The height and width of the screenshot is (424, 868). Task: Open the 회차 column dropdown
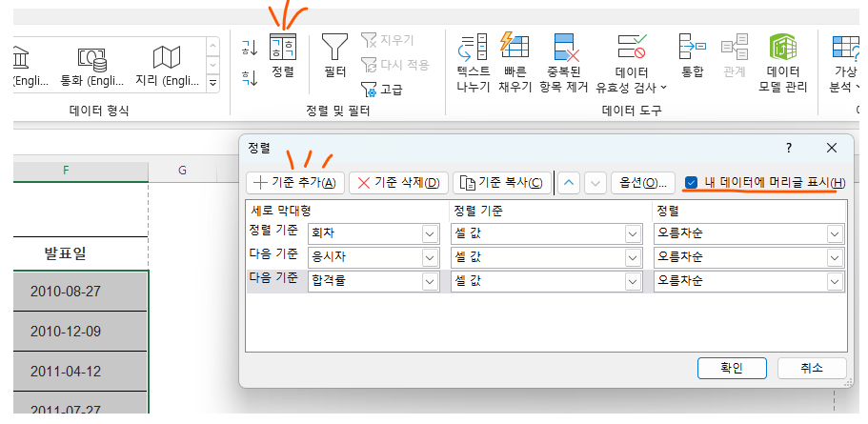pyautogui.click(x=430, y=234)
